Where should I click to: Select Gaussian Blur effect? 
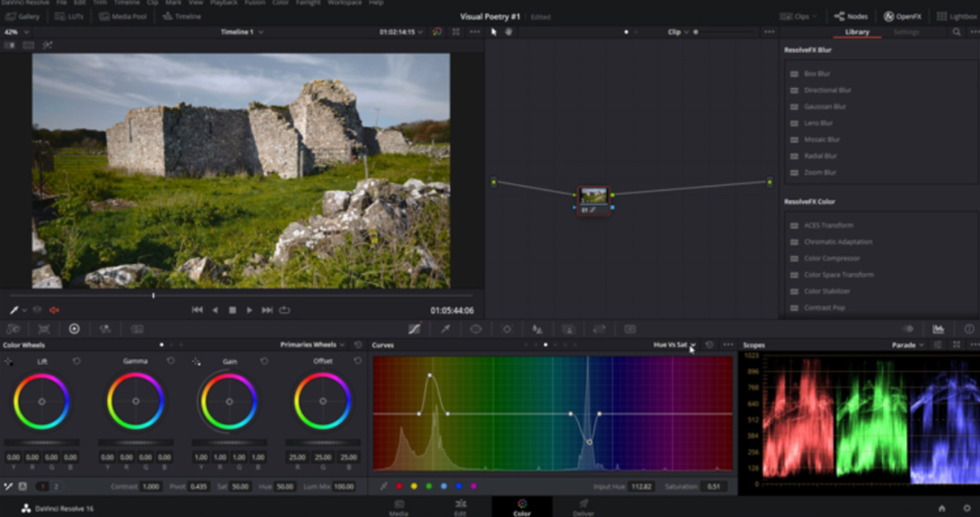(824, 107)
